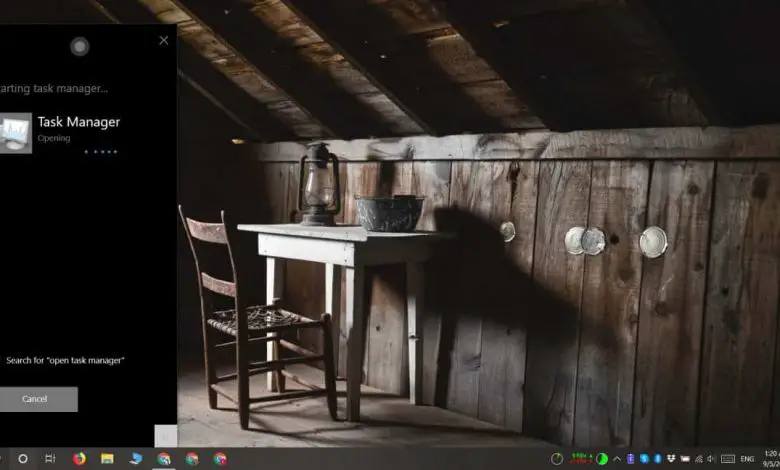Check the battery status icon
The height and width of the screenshot is (470, 780).
[x=685, y=459]
